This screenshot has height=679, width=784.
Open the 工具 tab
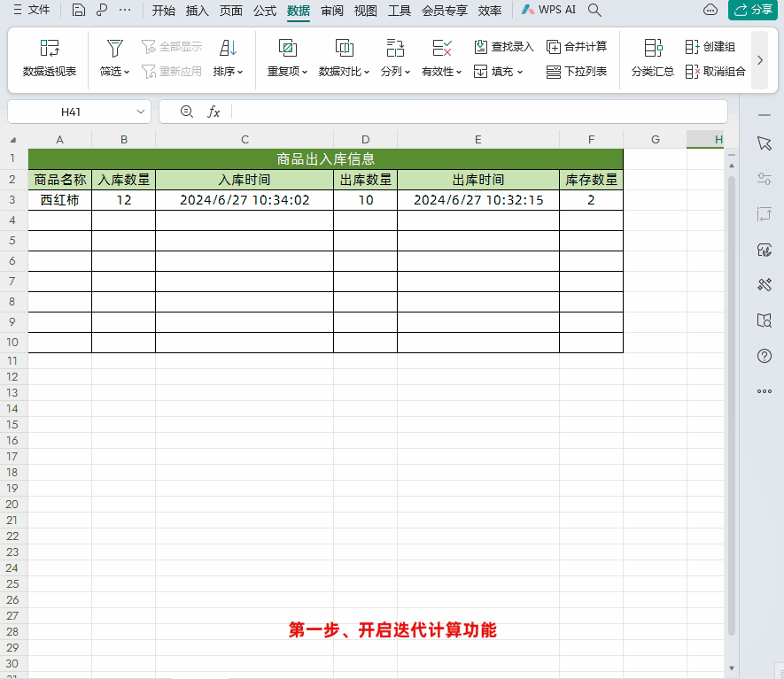click(400, 11)
